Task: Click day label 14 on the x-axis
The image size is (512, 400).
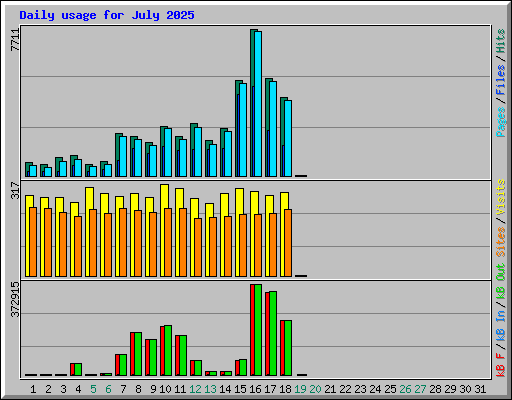Action: coord(225,389)
